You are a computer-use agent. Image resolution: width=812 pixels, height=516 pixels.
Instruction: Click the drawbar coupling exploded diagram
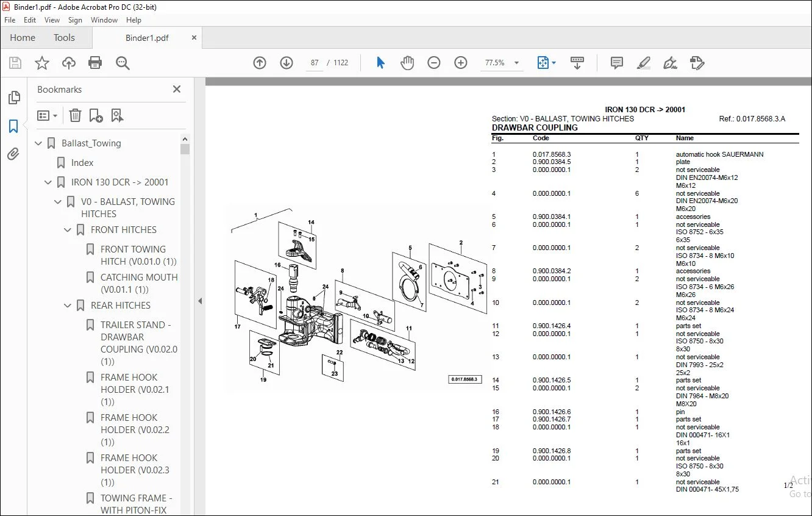click(357, 296)
